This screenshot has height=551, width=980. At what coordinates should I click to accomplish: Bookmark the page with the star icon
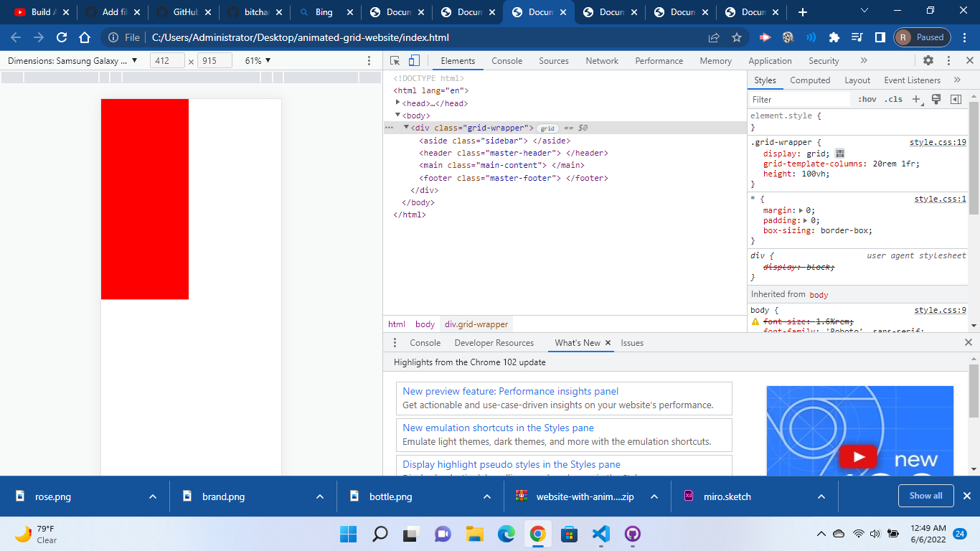(x=735, y=36)
